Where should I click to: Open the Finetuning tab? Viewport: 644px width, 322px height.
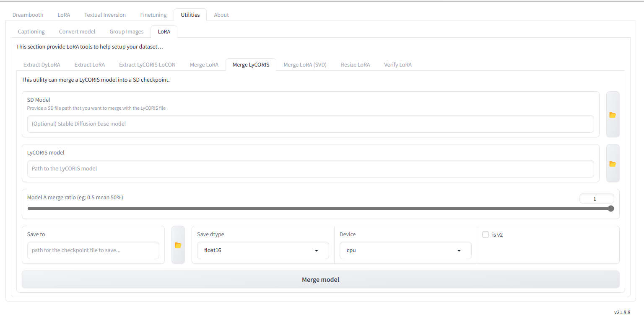[x=153, y=15]
